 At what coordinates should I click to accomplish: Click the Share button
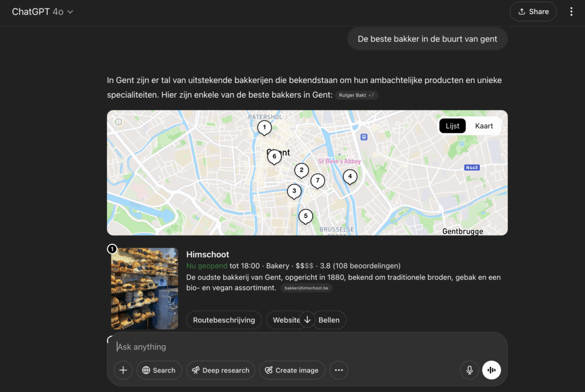tap(533, 11)
